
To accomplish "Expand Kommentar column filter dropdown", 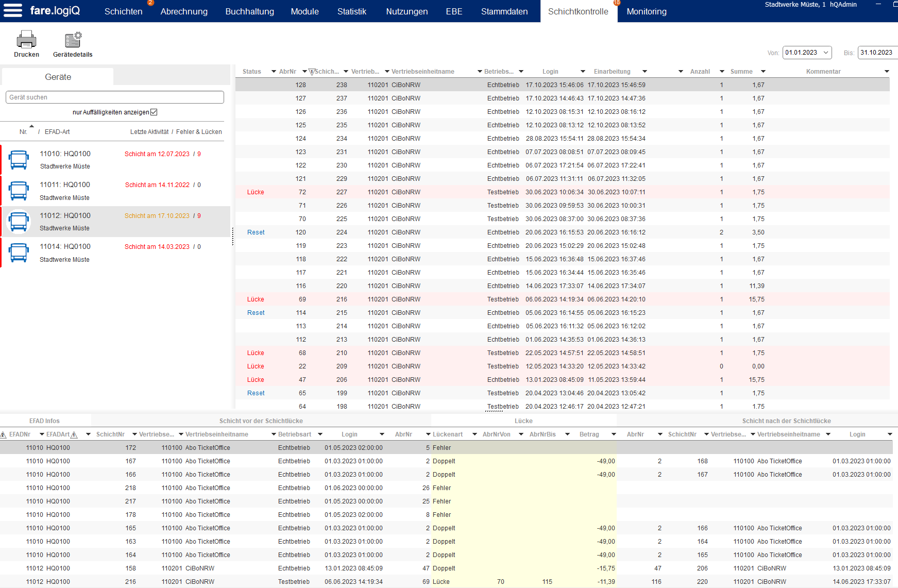I will coord(886,72).
